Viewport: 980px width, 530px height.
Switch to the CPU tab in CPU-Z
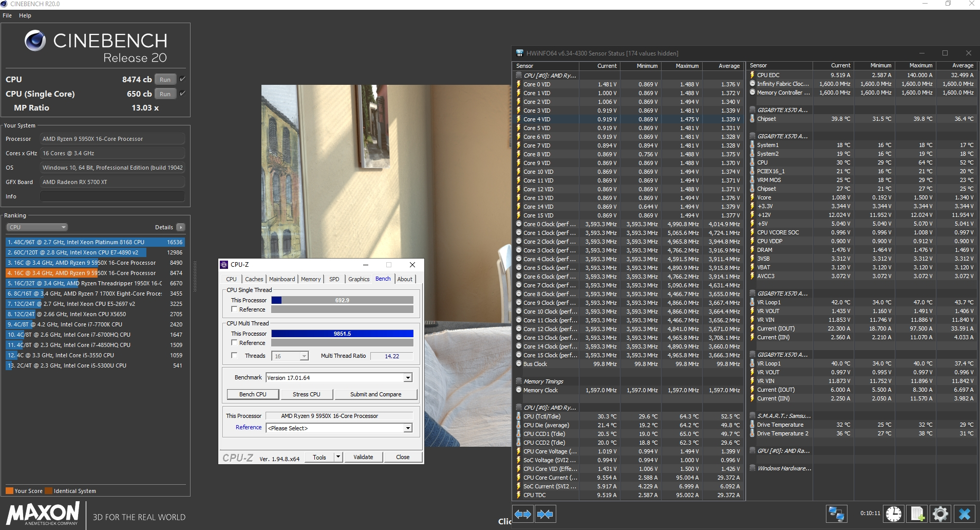coord(232,279)
